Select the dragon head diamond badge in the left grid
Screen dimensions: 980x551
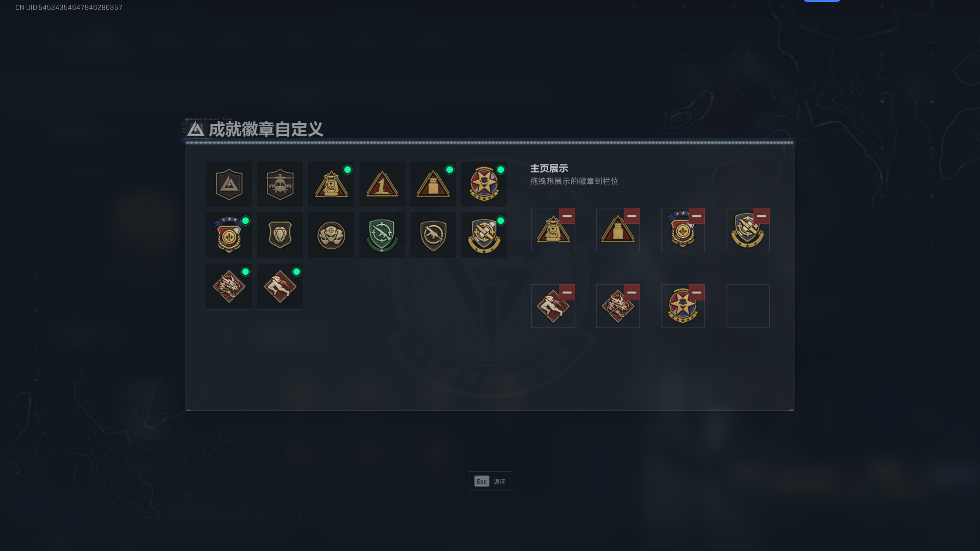coord(229,286)
